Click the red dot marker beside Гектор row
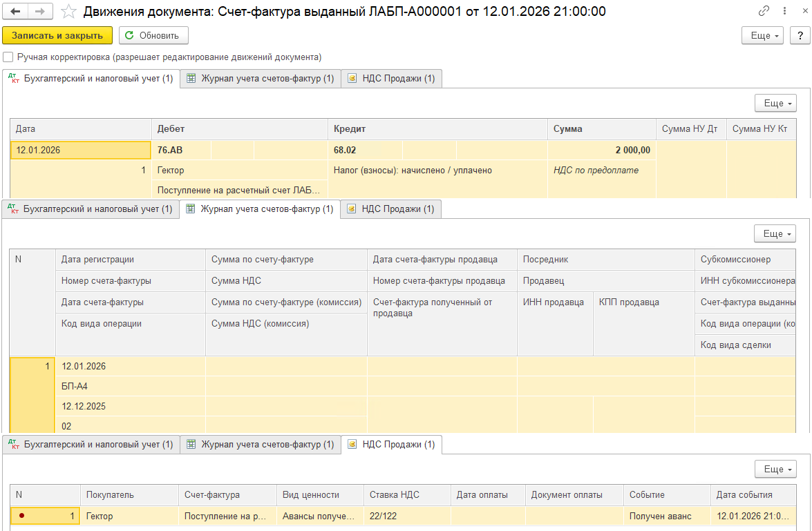Image resolution: width=812 pixels, height=531 pixels. (x=23, y=516)
